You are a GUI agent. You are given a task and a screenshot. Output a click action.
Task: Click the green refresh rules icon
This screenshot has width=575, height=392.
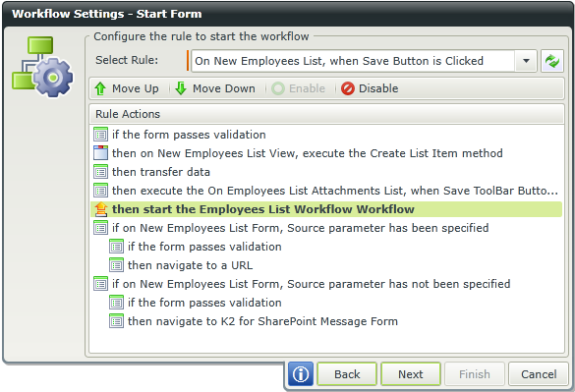coord(552,61)
